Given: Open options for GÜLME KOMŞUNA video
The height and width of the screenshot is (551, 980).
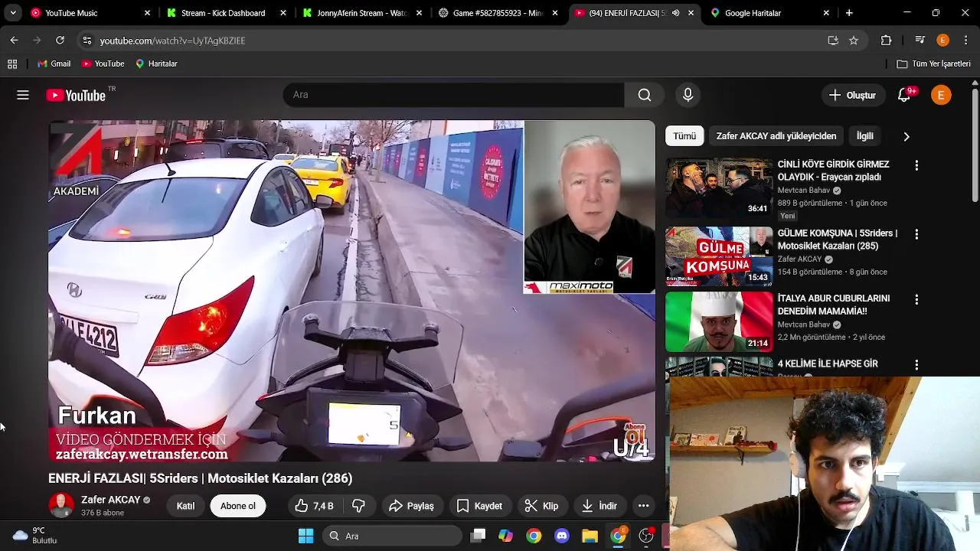Looking at the screenshot, I should pyautogui.click(x=916, y=234).
